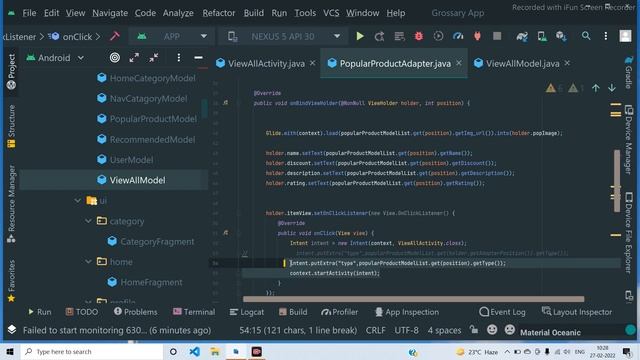Click the warning triangle indicator in editor
Image resolution: width=640 pixels, height=360 pixels.
[551, 88]
